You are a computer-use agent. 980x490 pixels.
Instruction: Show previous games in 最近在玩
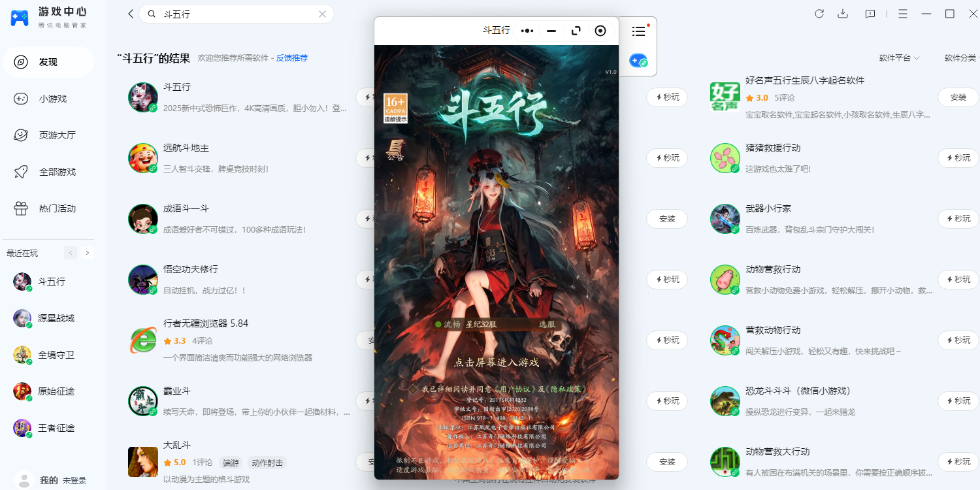[x=71, y=253]
